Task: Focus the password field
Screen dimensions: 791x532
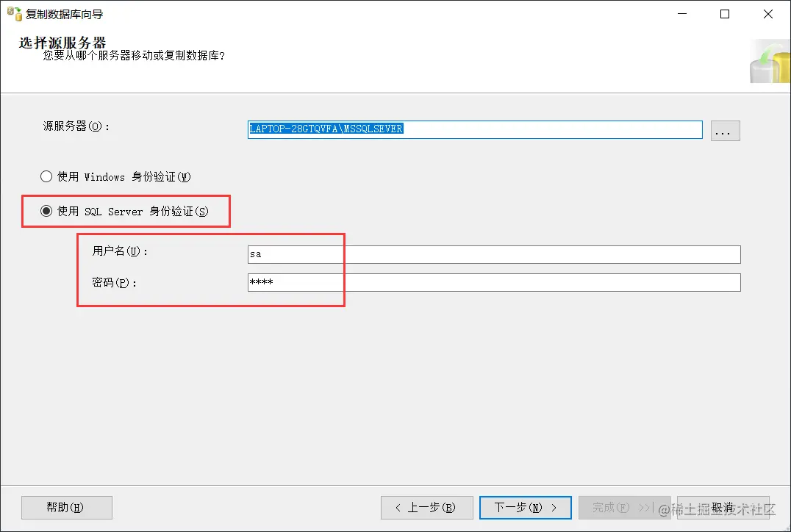Action: click(x=494, y=282)
